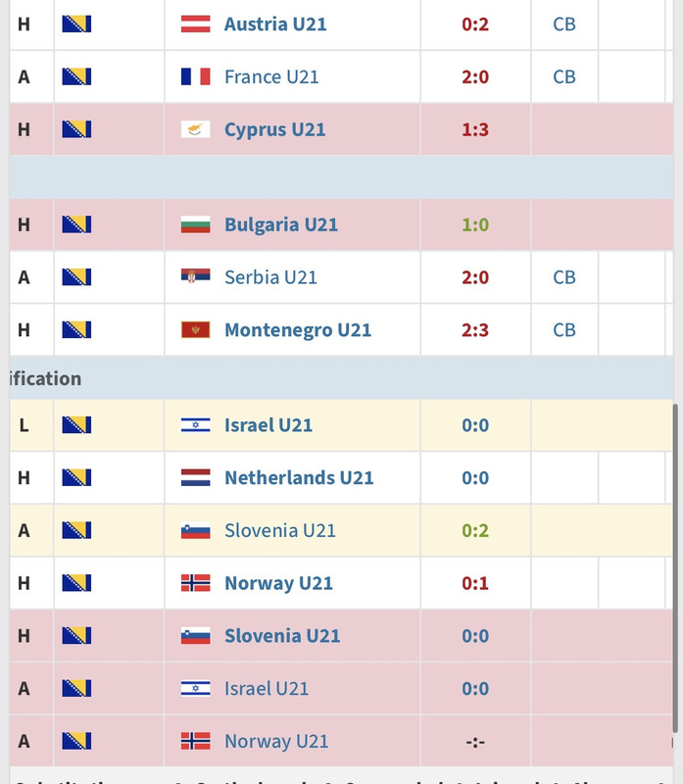The width and height of the screenshot is (683, 784).
Task: Click the CB position in Serbia row
Action: click(564, 277)
